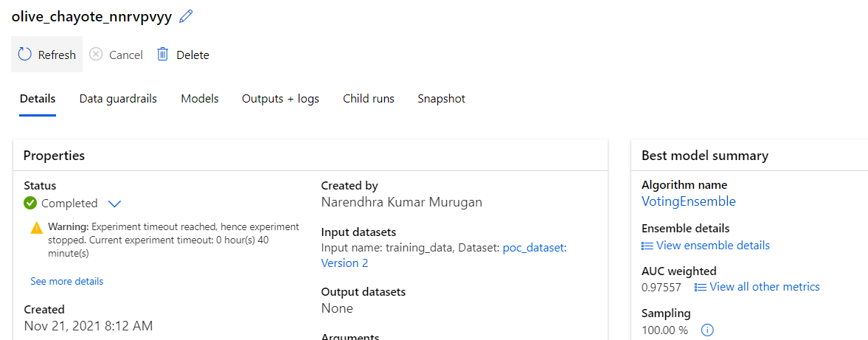The height and width of the screenshot is (340, 868).
Task: Open the Outputs + logs tab
Action: pyautogui.click(x=281, y=99)
